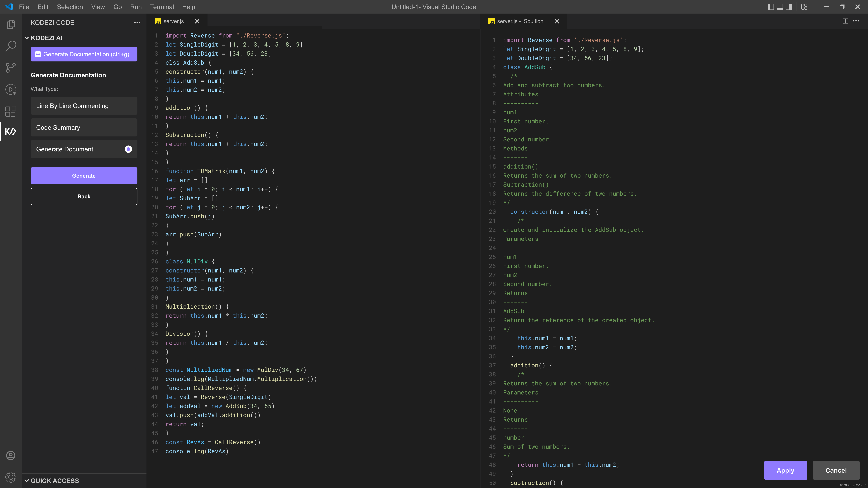
Task: Click 'Add and subtract two numbers.' comment
Action: pyautogui.click(x=554, y=85)
